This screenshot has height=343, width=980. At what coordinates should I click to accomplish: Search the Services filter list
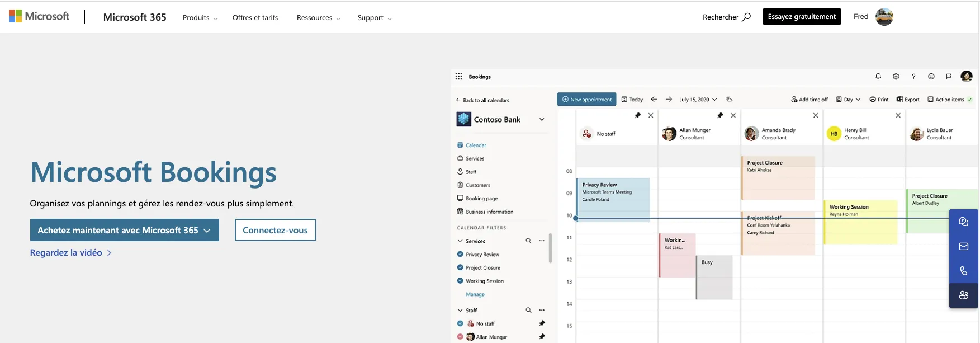click(x=528, y=241)
